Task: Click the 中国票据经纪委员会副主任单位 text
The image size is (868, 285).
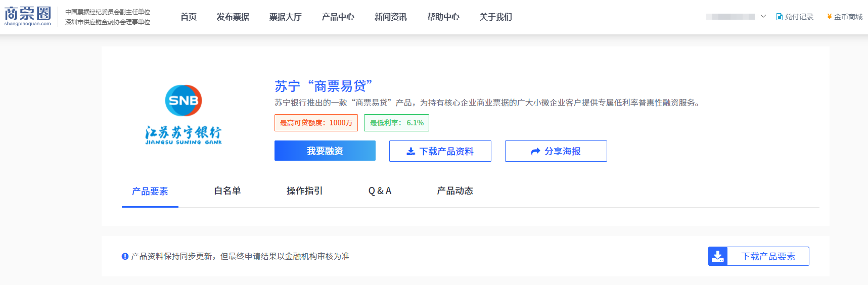Action: click(108, 12)
